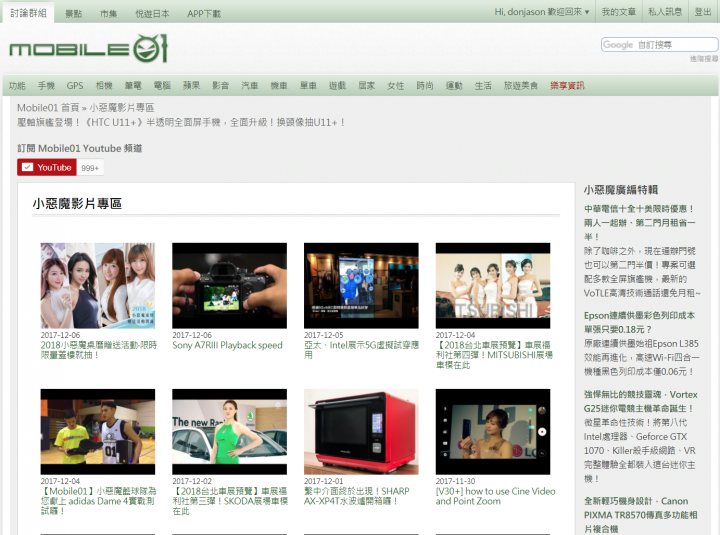Screen dimensions: 720x535
Task: Click the Sony A7RIII Playback speed title
Action: click(227, 345)
